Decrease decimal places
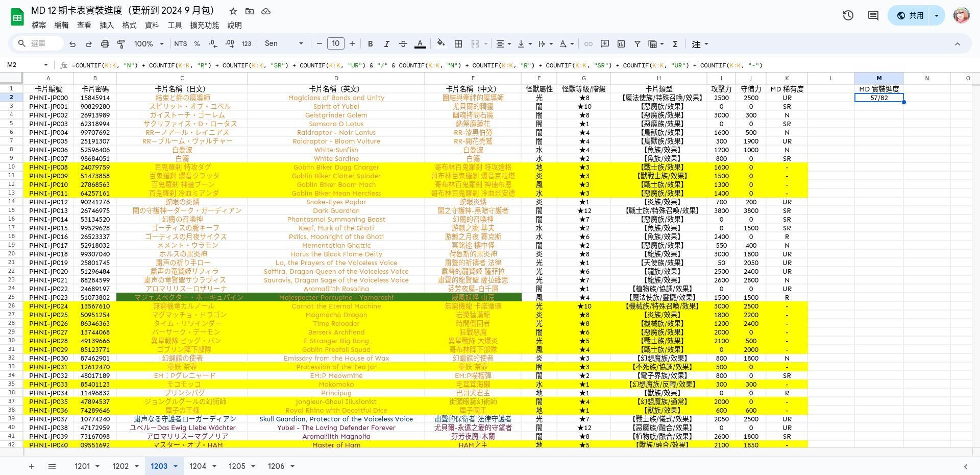The width and height of the screenshot is (980, 475). click(213, 44)
